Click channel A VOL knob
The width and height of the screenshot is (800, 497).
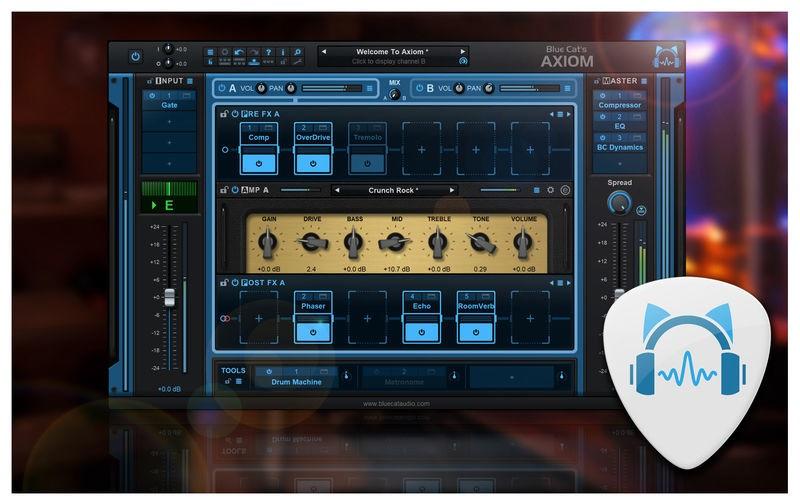[x=261, y=88]
